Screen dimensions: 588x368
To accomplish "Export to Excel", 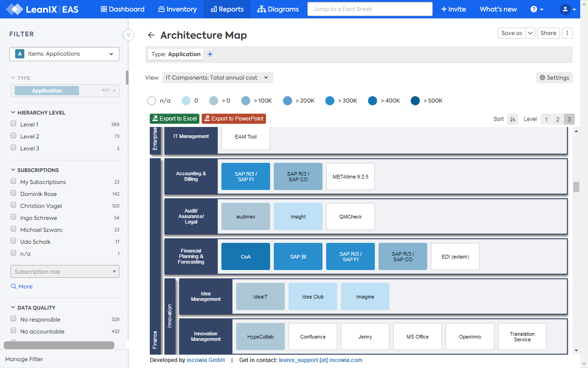I will [x=175, y=119].
